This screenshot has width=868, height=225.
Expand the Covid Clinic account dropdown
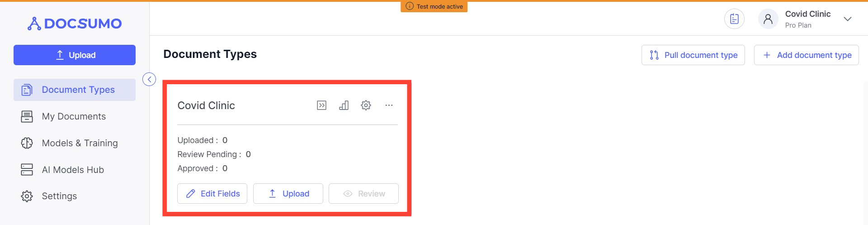(848, 19)
